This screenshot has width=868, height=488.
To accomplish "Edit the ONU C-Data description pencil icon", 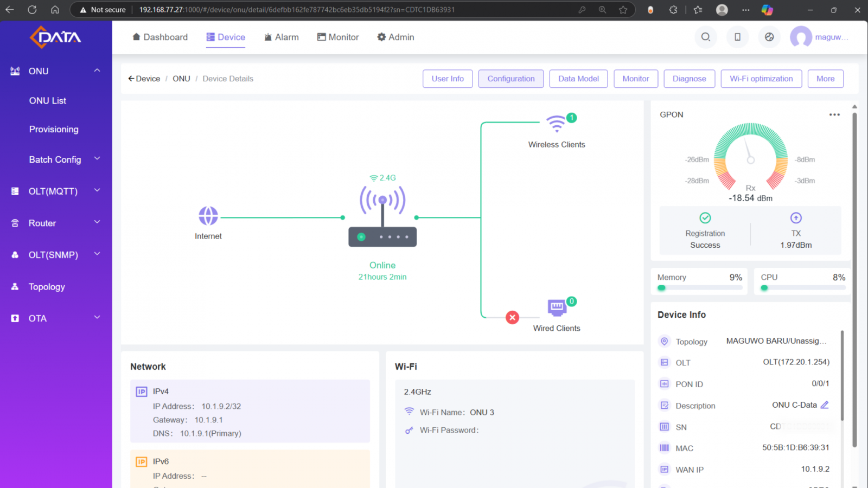I will (x=825, y=405).
